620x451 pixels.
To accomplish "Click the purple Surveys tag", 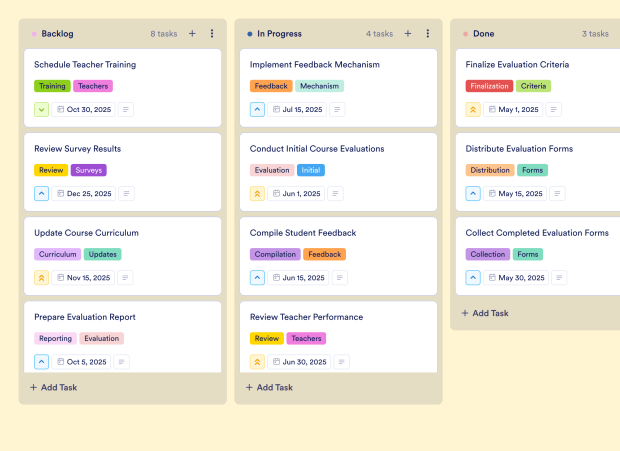I will (x=88, y=170).
